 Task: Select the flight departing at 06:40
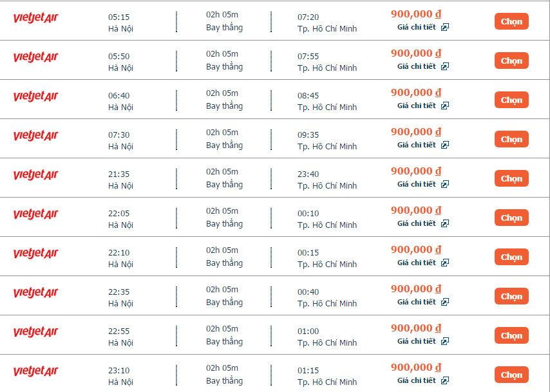[x=511, y=100]
